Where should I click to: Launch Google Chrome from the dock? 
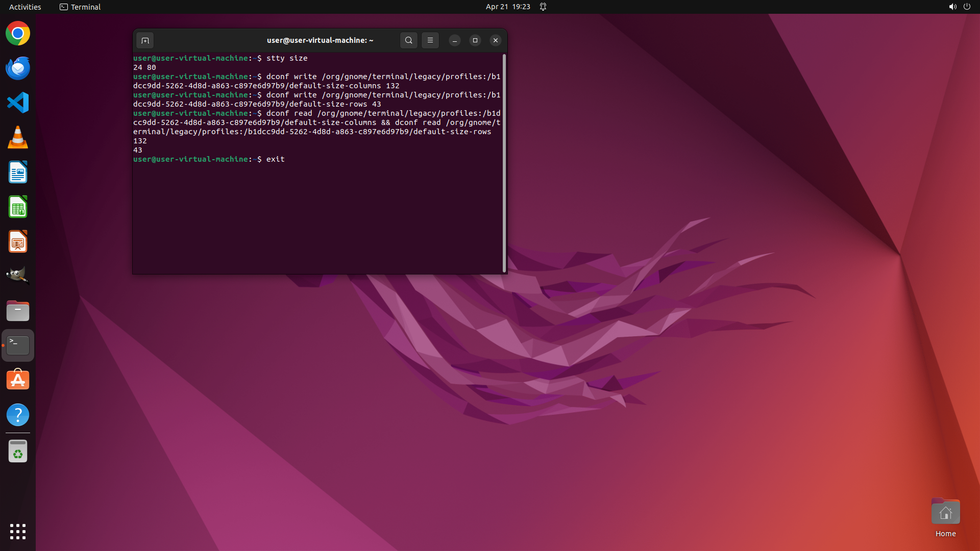click(18, 34)
